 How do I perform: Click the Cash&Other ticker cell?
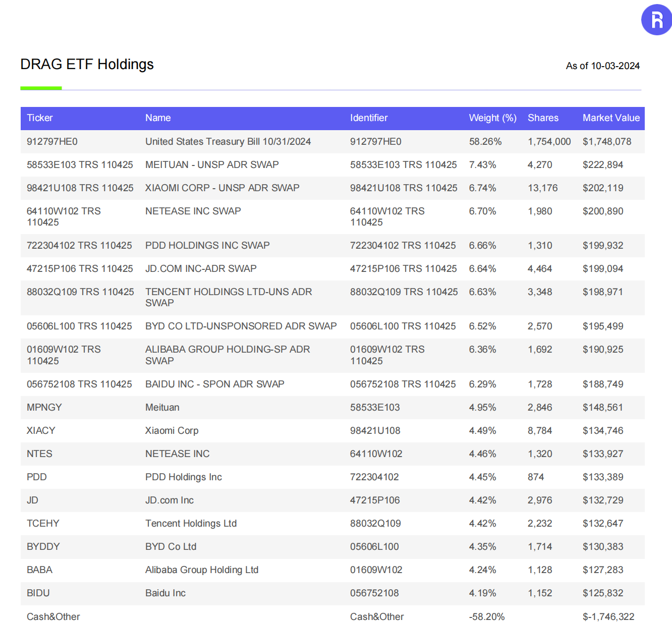point(53,617)
